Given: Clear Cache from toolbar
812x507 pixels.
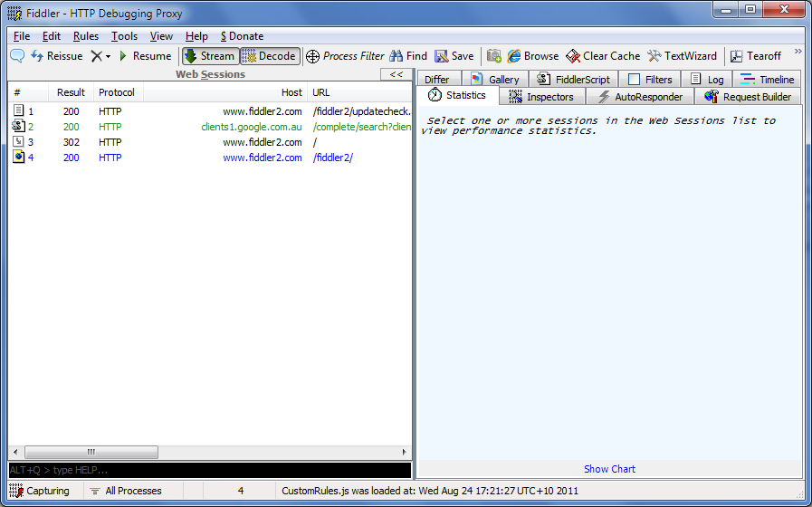Looking at the screenshot, I should pyautogui.click(x=603, y=56).
